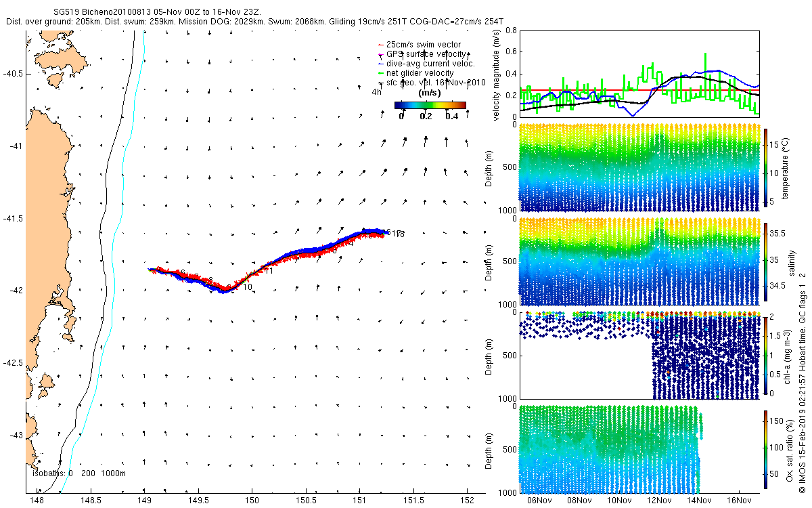812x508 pixels.
Task: Click the '149.5' longitude tick label
Action: (x=198, y=500)
